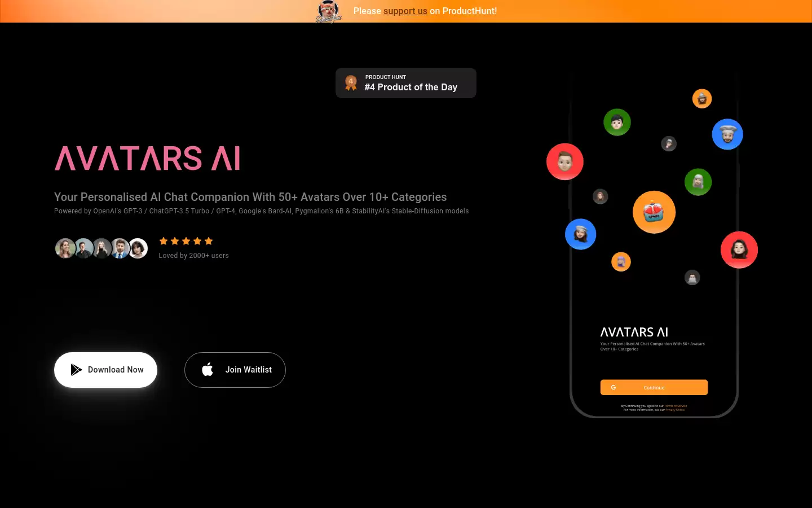The width and height of the screenshot is (812, 508).
Task: Click the Product Hunt medal badge icon
Action: click(x=351, y=83)
